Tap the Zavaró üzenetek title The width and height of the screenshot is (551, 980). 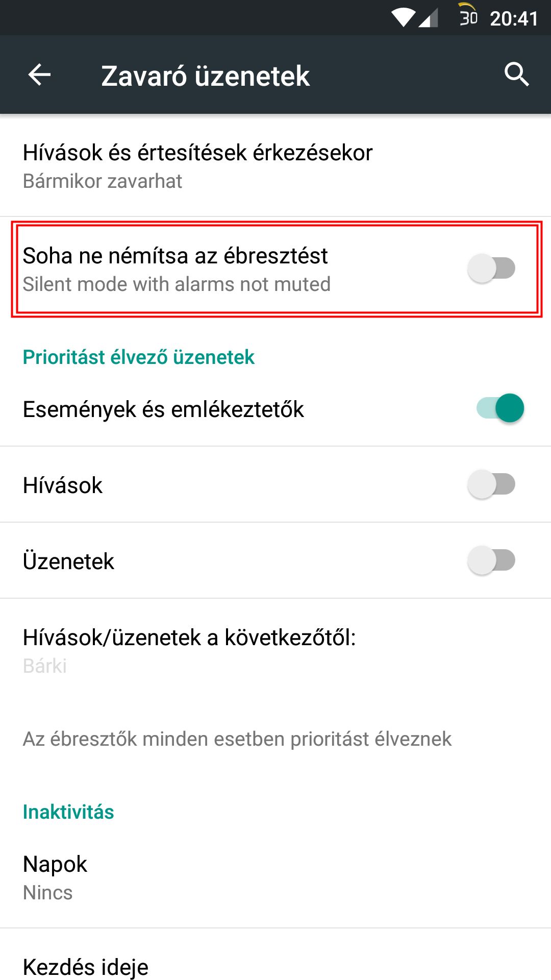coord(205,76)
